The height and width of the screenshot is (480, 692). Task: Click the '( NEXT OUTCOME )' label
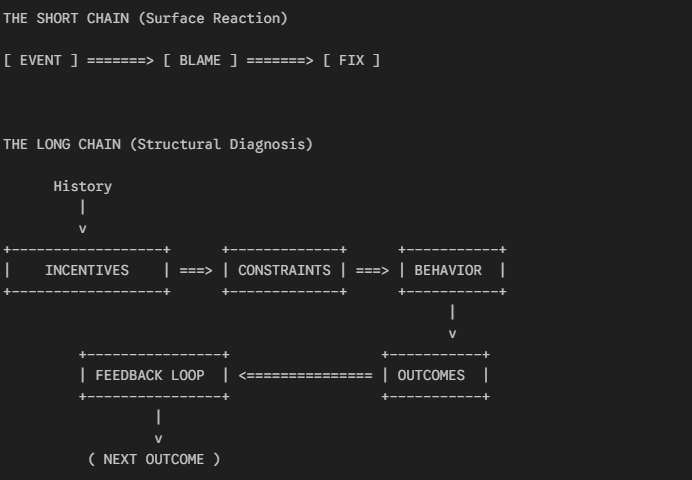(153, 459)
